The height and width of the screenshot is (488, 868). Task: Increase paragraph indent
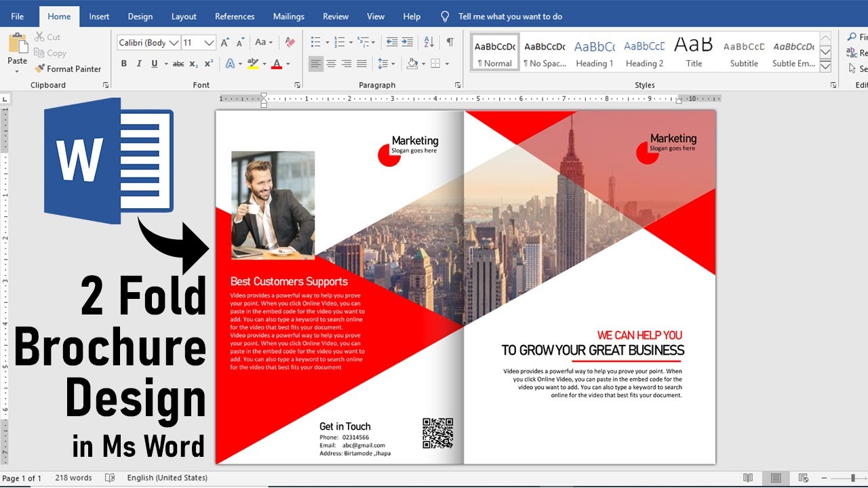tap(407, 43)
